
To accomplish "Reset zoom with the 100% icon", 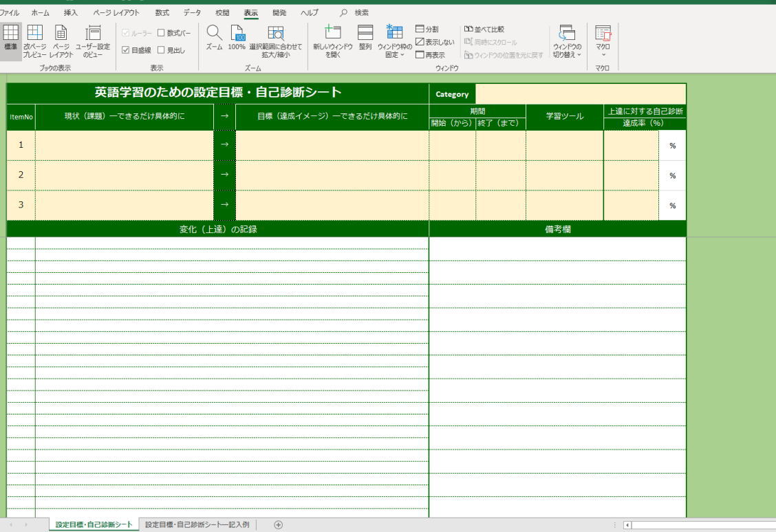I will pyautogui.click(x=237, y=38).
